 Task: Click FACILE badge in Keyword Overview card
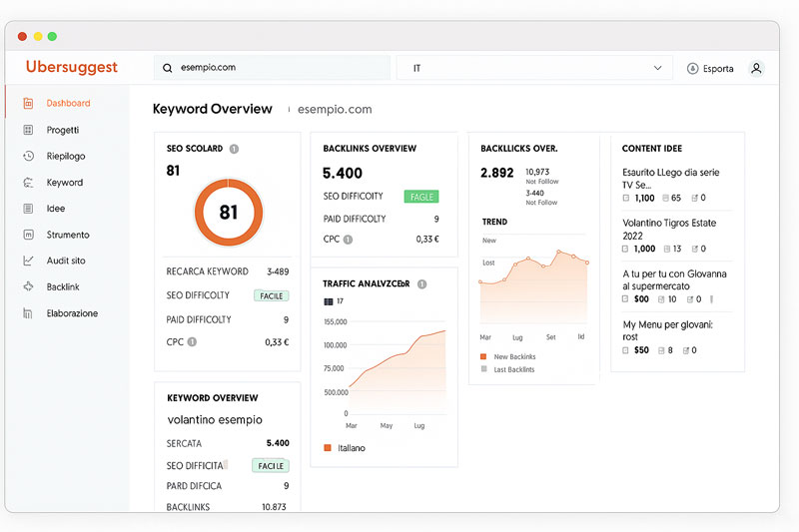271,466
